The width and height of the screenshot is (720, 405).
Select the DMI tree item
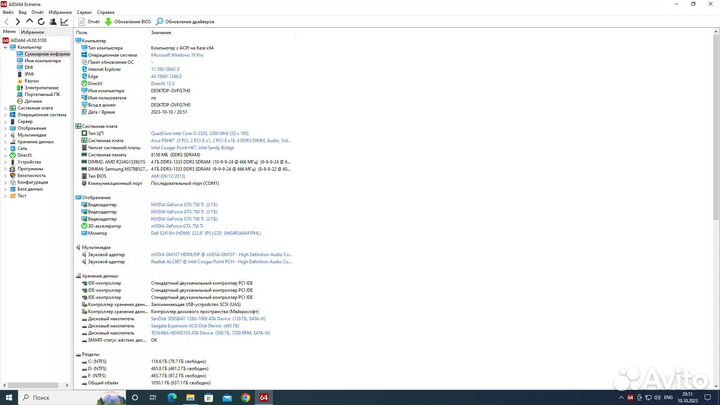28,68
